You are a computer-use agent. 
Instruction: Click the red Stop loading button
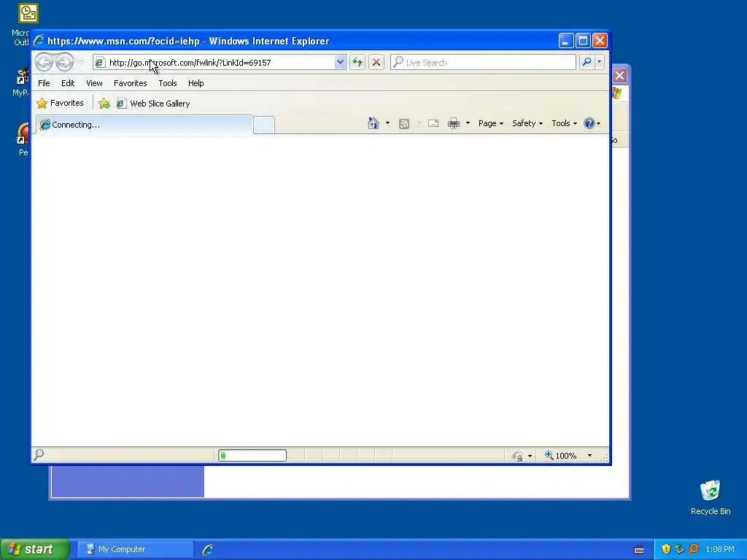tap(376, 63)
